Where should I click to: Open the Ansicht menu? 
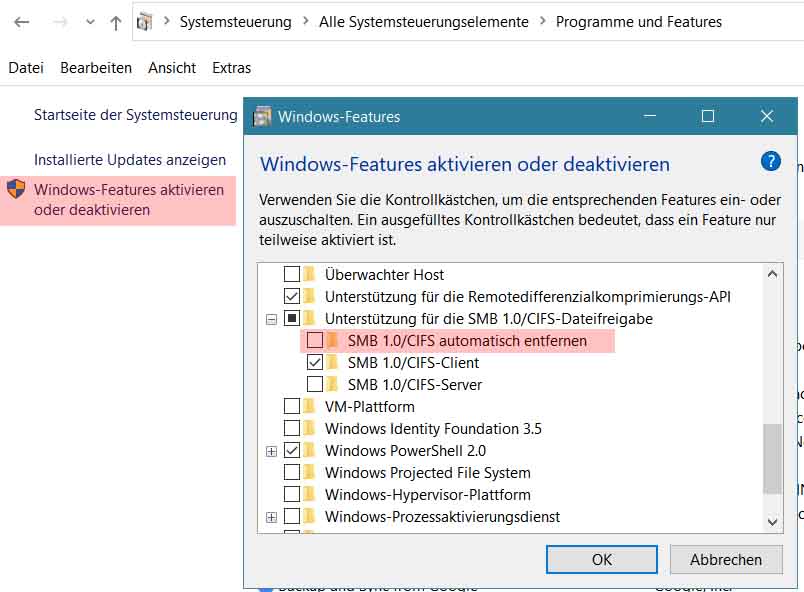pyautogui.click(x=172, y=68)
